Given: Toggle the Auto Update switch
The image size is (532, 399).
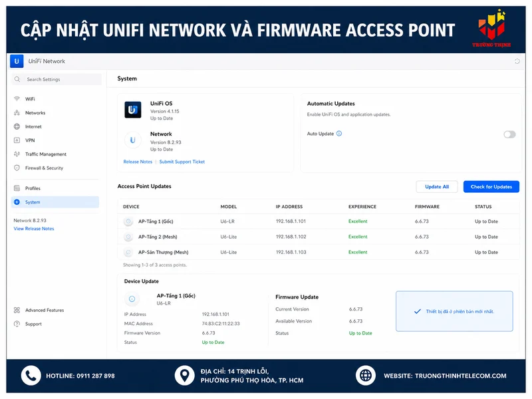Looking at the screenshot, I should (509, 134).
